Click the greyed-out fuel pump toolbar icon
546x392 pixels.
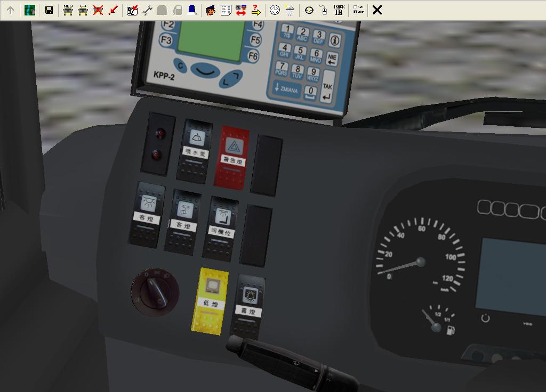pyautogui.click(x=177, y=11)
